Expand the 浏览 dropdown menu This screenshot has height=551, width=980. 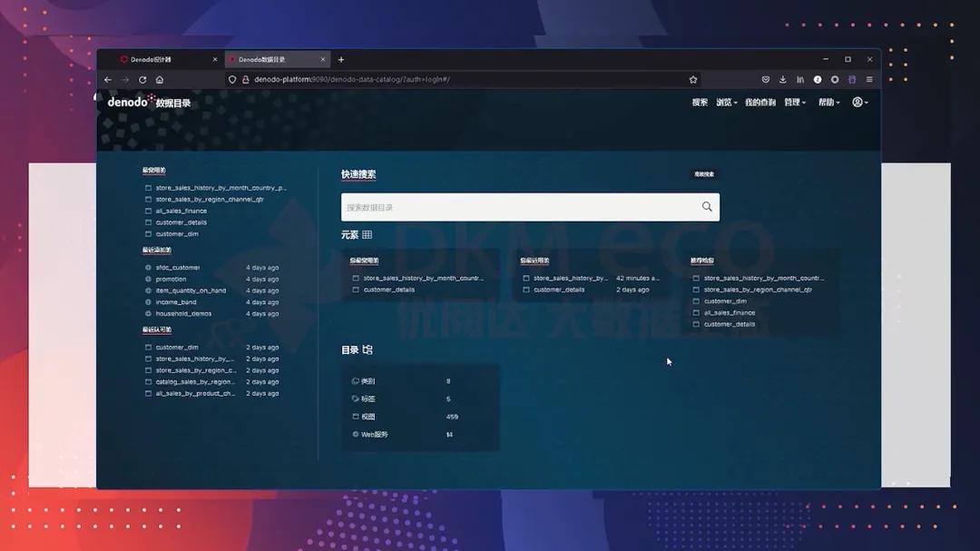[726, 103]
